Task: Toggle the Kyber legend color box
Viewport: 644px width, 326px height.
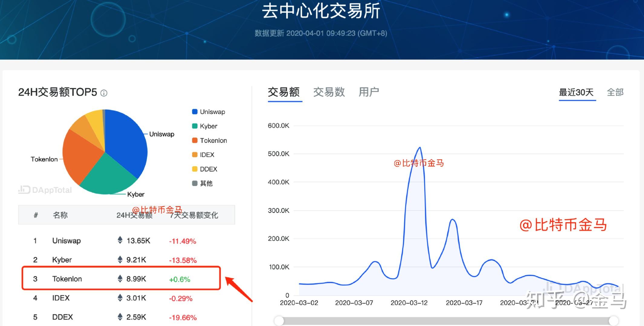Action: 195,126
